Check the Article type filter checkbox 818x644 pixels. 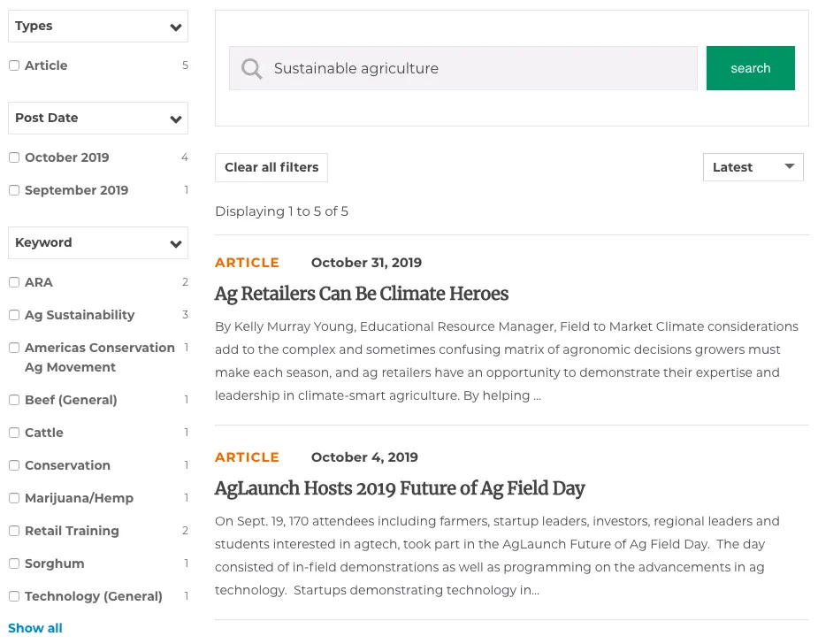coord(14,65)
